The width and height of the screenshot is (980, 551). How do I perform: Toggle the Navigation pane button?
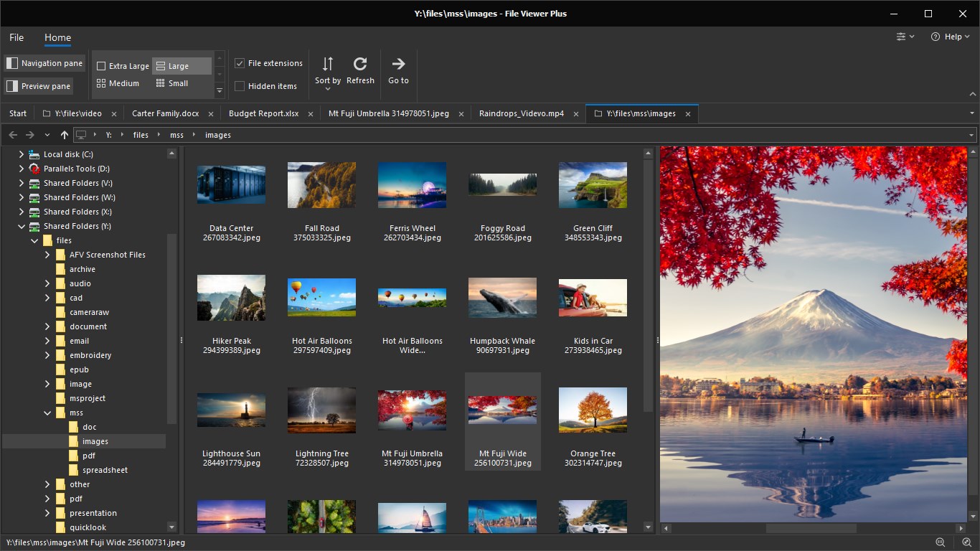pos(44,63)
